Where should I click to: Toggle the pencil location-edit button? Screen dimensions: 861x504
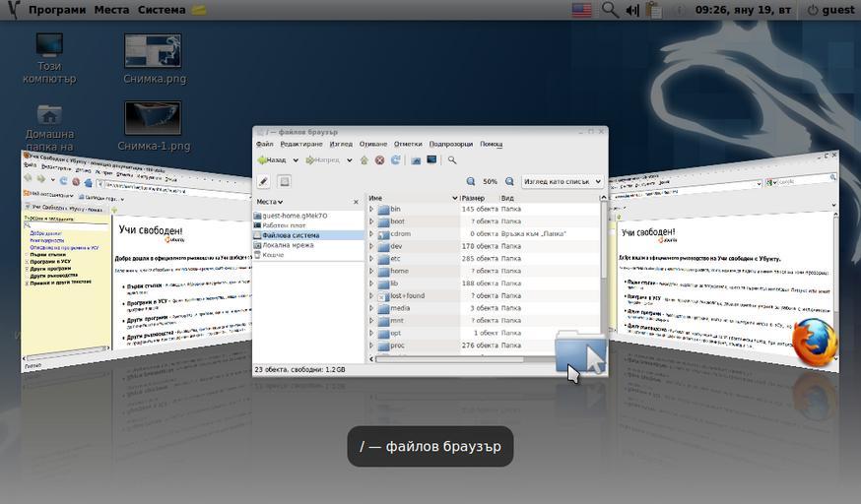(263, 182)
